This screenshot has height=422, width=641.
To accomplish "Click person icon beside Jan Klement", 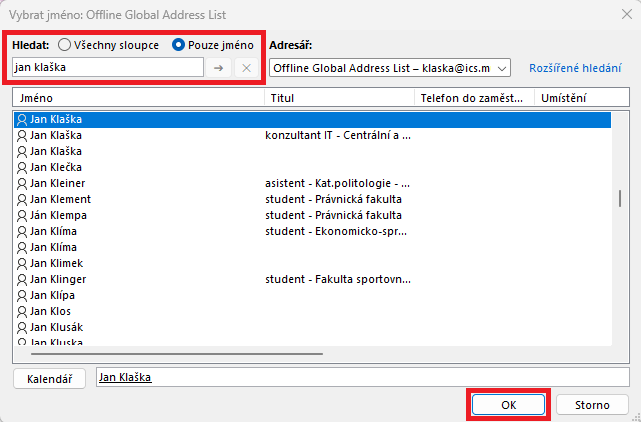I will (x=22, y=200).
